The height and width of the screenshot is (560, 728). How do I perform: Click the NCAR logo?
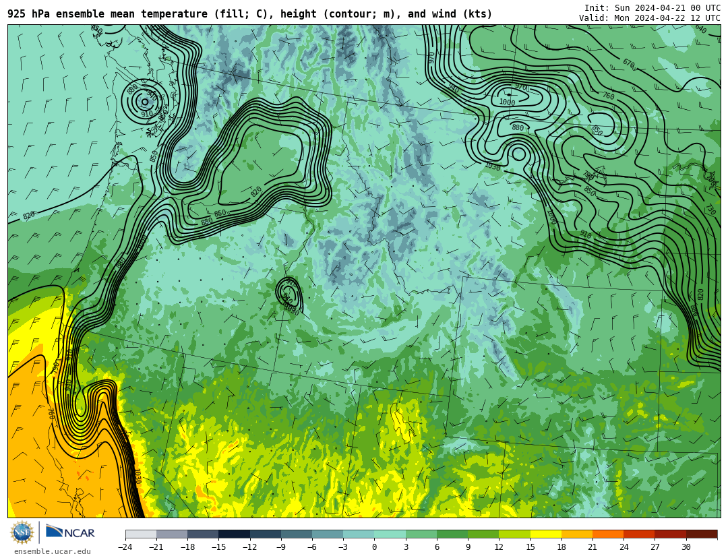point(70,532)
